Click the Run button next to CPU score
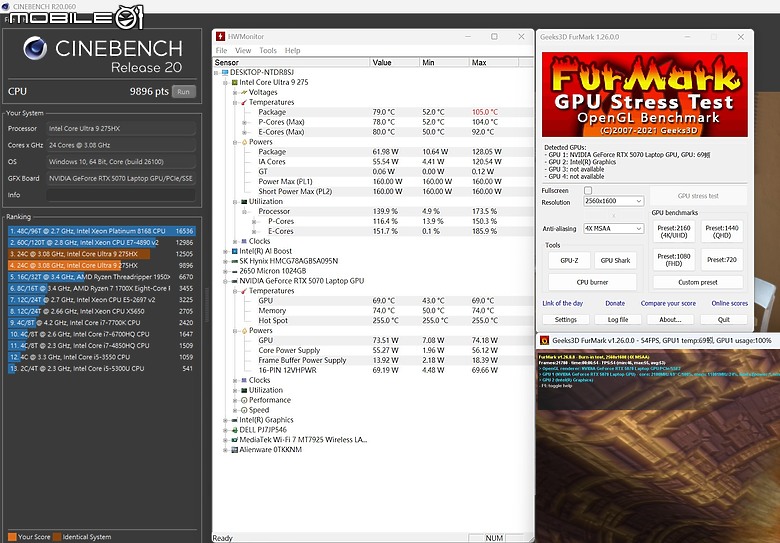Viewport: 780px width, 543px height. coord(184,91)
